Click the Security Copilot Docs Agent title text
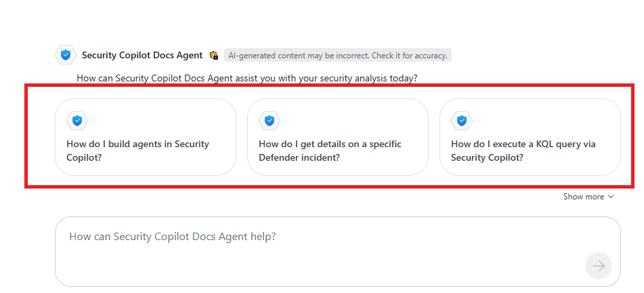The height and width of the screenshot is (293, 644). pos(142,55)
